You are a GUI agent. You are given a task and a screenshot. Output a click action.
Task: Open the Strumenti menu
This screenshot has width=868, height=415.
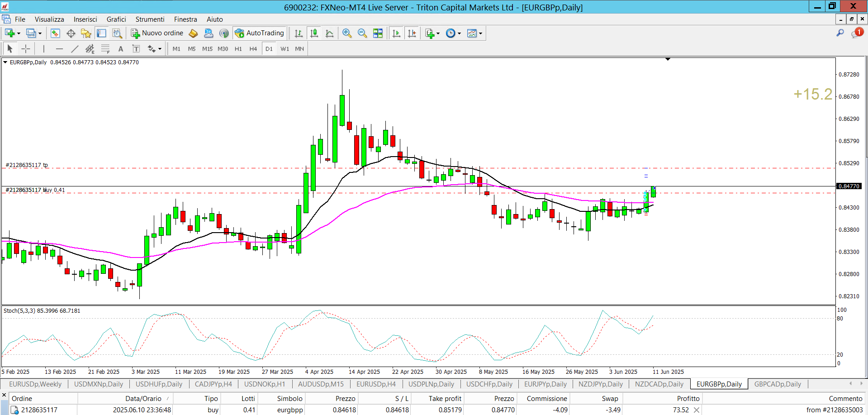coord(150,19)
